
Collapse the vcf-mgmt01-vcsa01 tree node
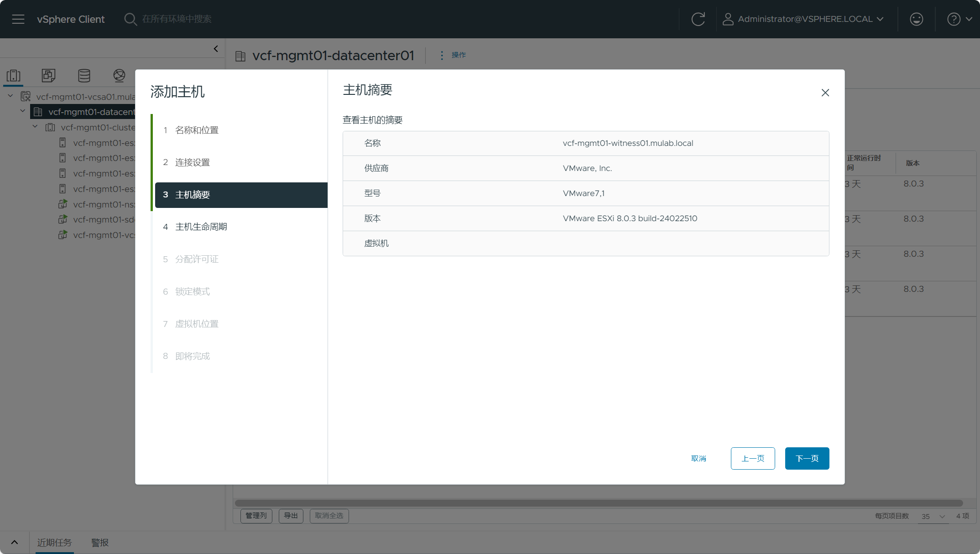click(x=10, y=96)
